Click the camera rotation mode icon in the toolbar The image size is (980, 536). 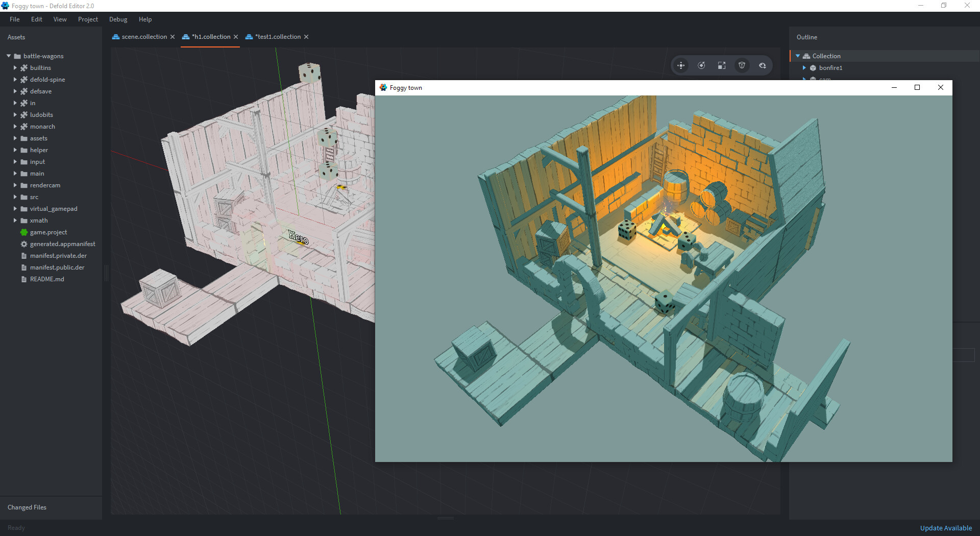[x=762, y=65]
